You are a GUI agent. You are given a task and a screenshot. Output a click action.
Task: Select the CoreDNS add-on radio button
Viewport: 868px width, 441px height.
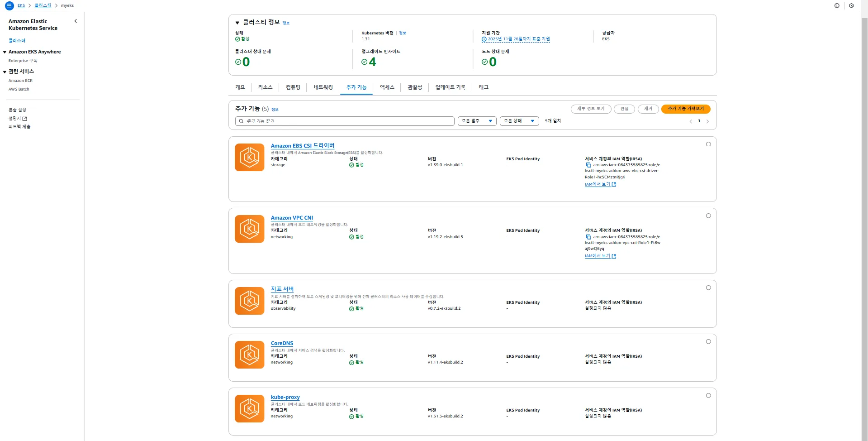pos(708,342)
